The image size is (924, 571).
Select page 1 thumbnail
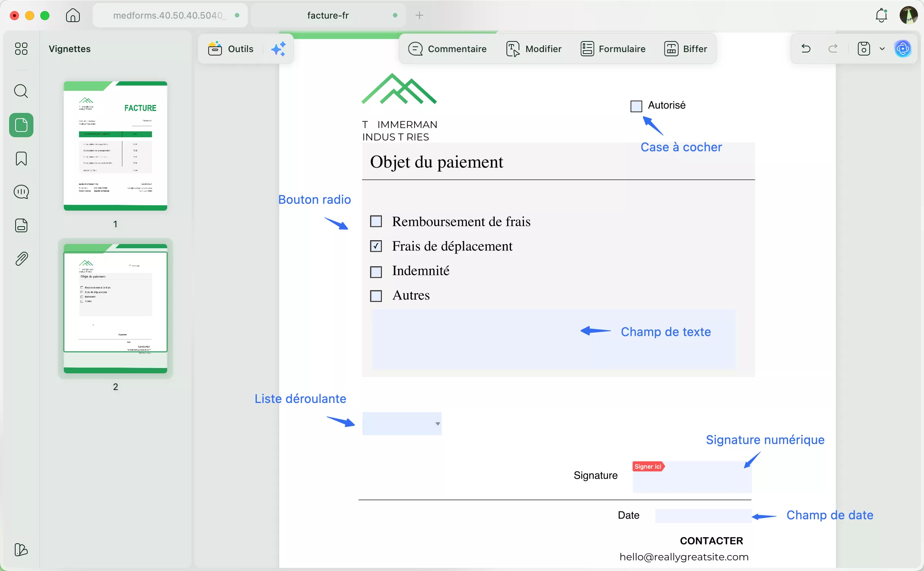[x=115, y=146]
